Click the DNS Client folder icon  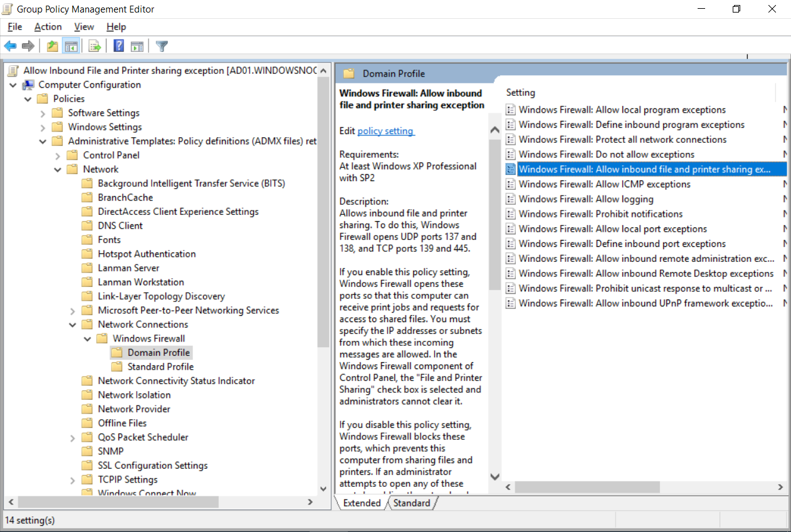pos(87,226)
